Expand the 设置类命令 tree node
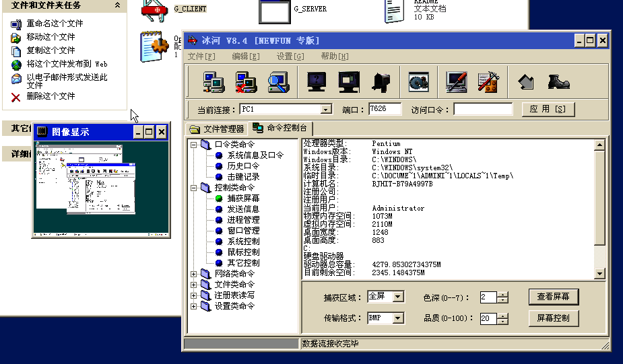 [193, 306]
